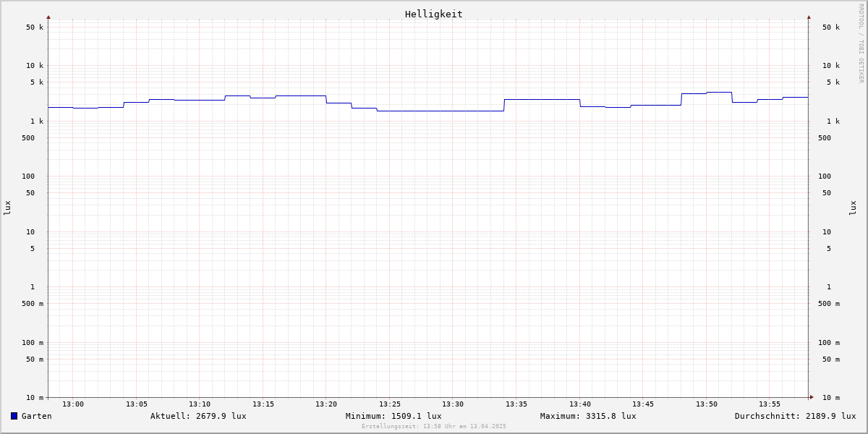Click the 13:20 time axis label
Image resolution: width=868 pixels, height=434 pixels.
point(326,404)
